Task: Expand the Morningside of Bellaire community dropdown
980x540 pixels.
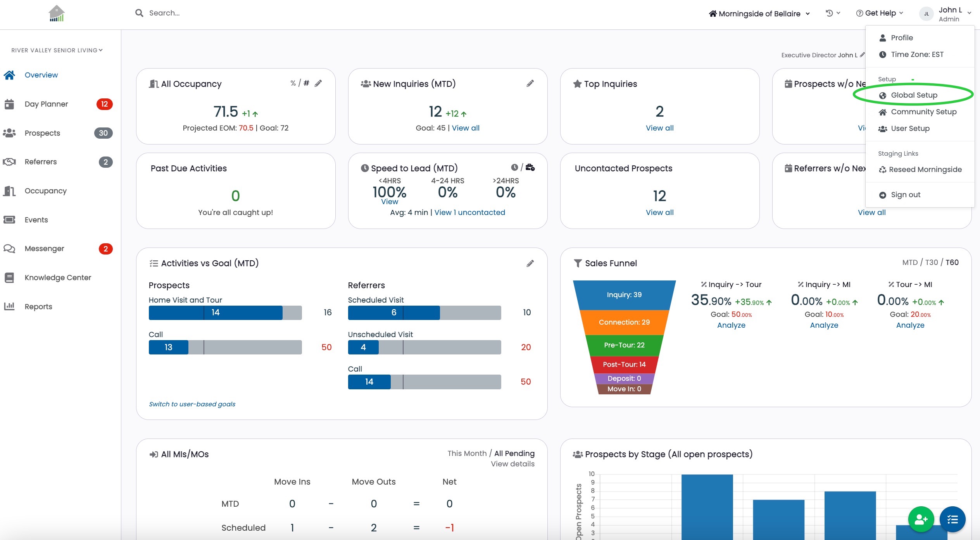Action: [x=759, y=14]
